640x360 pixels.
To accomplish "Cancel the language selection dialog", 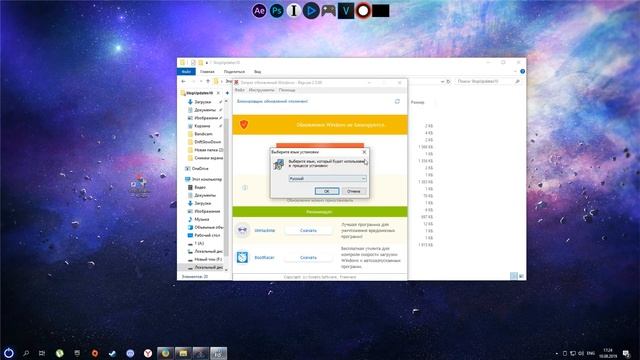I will (x=354, y=191).
